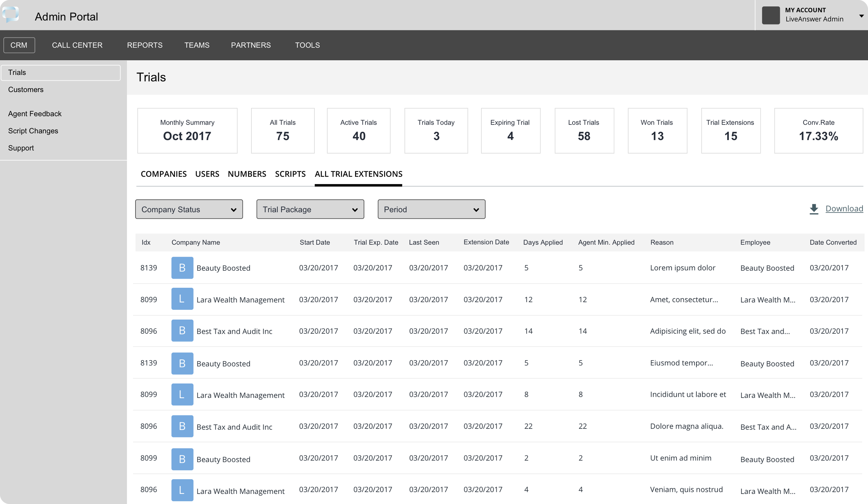Image resolution: width=868 pixels, height=504 pixels.
Task: Expand the Trial Package dropdown
Action: 310,209
